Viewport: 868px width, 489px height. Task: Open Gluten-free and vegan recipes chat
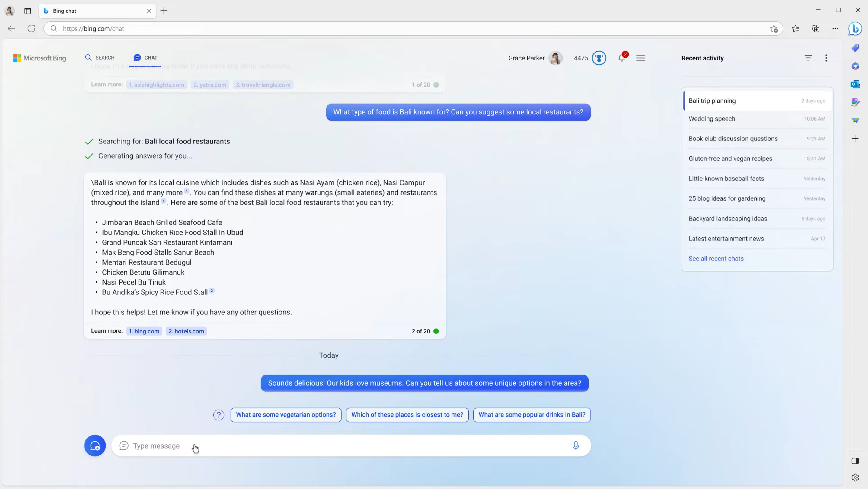757,159
